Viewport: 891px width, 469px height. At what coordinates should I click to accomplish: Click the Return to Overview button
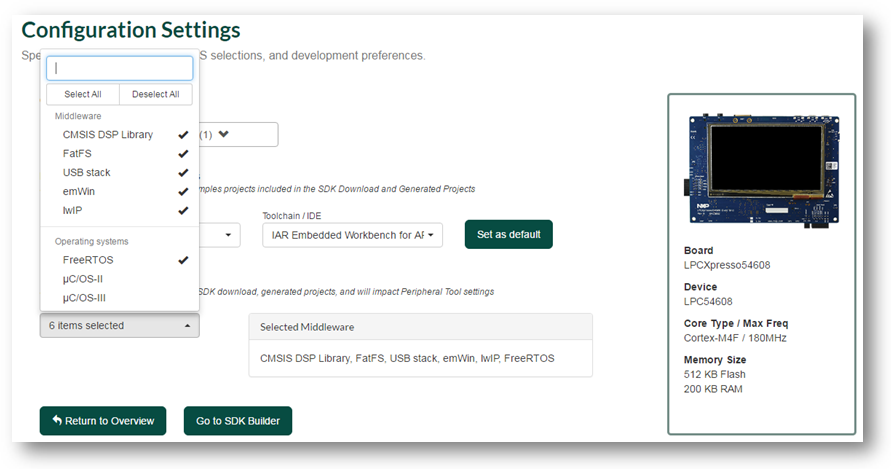point(103,421)
